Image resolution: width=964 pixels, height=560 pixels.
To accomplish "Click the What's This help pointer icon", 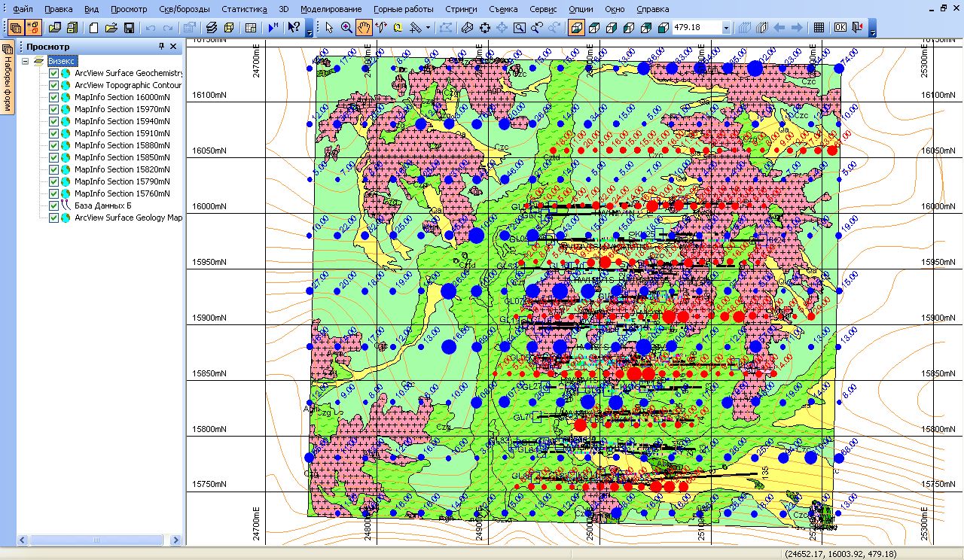I will coord(295,28).
